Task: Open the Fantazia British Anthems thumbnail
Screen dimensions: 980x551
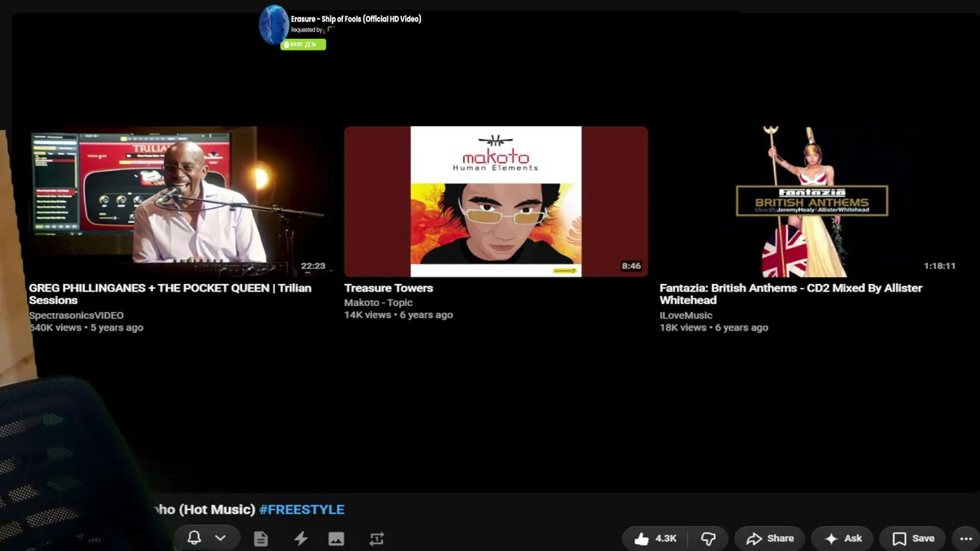Action: pos(811,201)
